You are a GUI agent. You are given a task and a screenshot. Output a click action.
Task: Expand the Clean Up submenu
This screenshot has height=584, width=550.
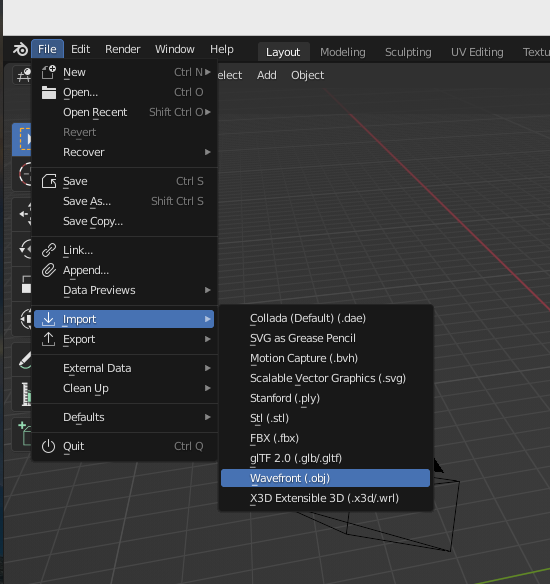pos(124,388)
